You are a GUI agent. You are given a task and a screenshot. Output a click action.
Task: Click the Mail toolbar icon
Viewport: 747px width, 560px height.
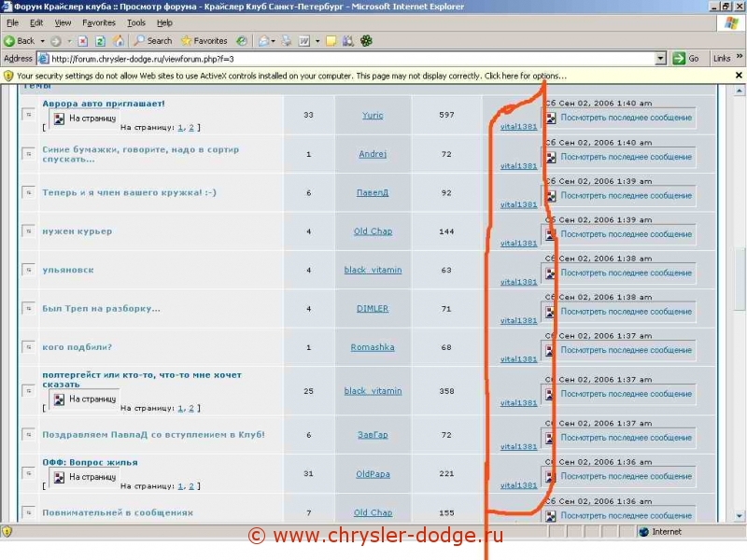point(263,41)
